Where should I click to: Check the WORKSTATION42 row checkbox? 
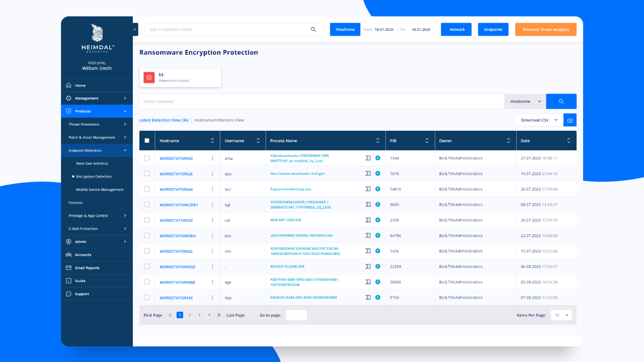click(147, 251)
